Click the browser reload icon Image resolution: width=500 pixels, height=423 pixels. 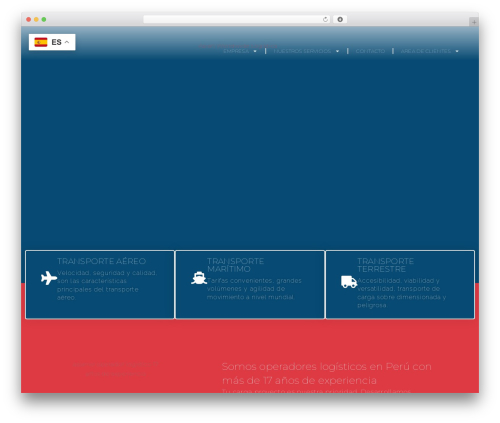pos(325,19)
